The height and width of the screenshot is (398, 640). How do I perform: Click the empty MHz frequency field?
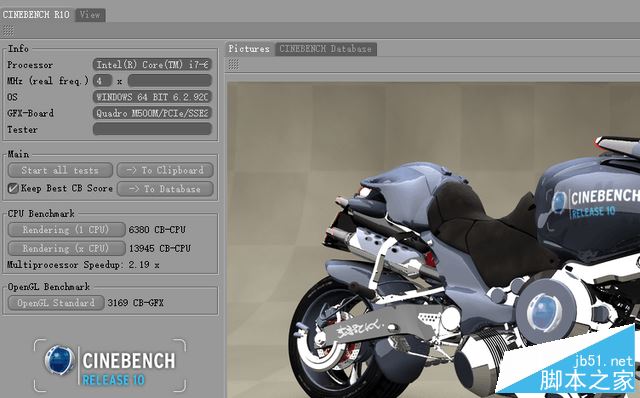170,81
